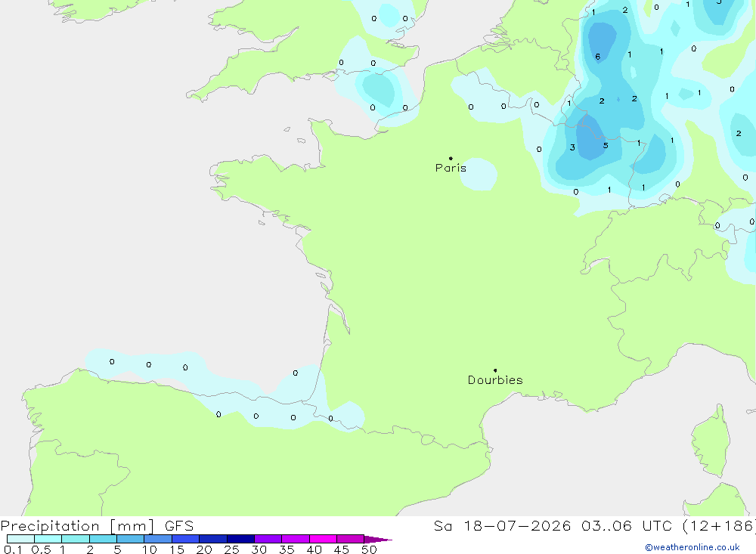Viewport: 756px width, 554px height.
Task: Pick the legend swatch between 15 and 20
Action: coord(186,539)
